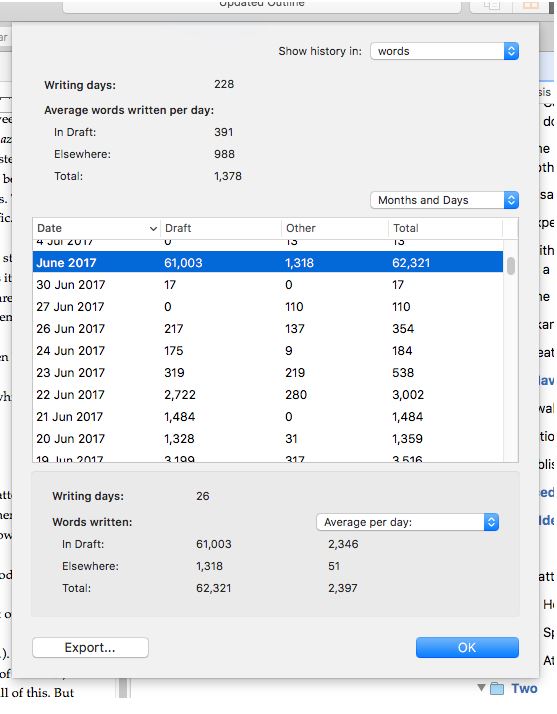This screenshot has height=714, width=557.
Task: Confirm the dialog with OK
Action: point(467,648)
